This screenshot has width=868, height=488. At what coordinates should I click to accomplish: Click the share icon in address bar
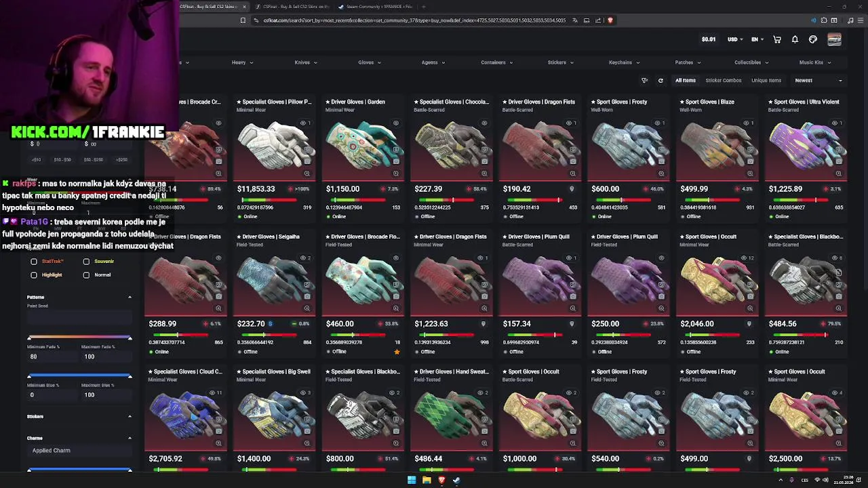[599, 20]
